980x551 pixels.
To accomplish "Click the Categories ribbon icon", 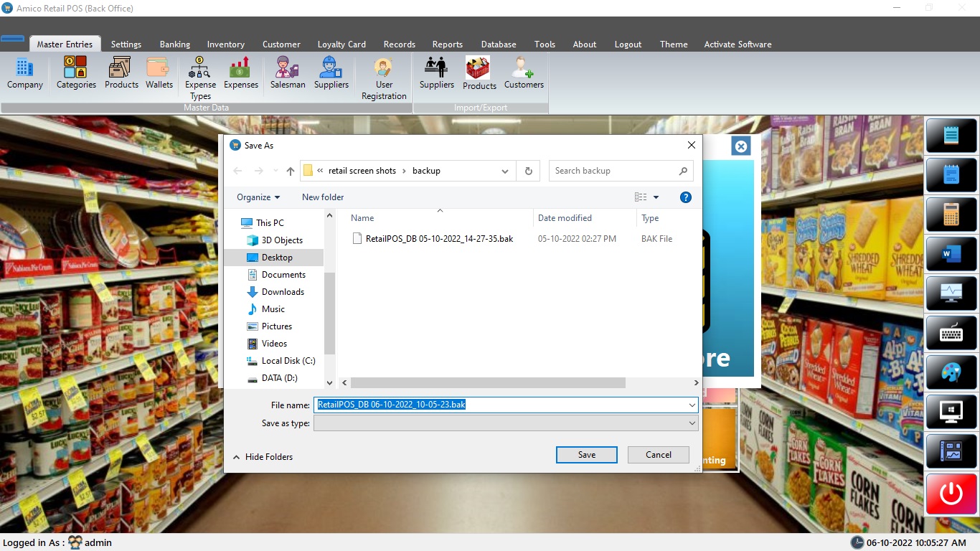I will (76, 74).
